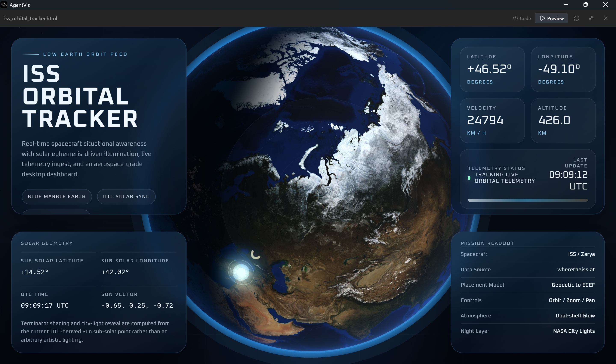Click the sub-solar longitude value +42.02°

(115, 272)
